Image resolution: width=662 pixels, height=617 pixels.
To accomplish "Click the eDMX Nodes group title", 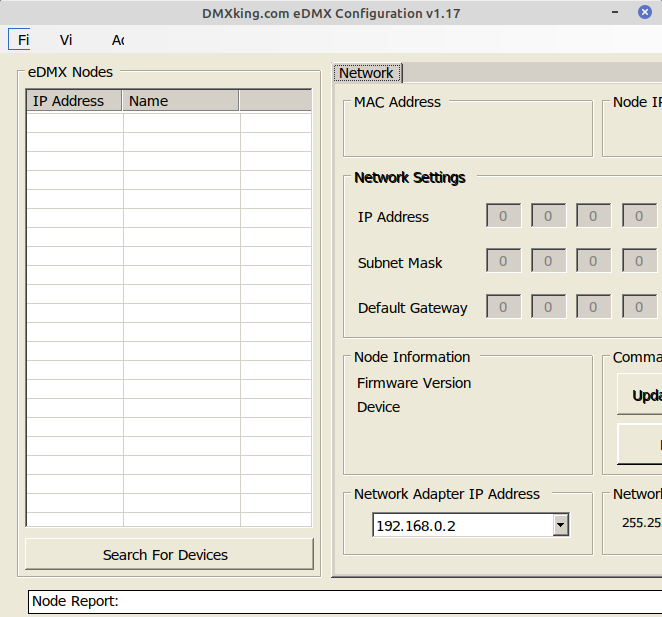I will tap(70, 72).
